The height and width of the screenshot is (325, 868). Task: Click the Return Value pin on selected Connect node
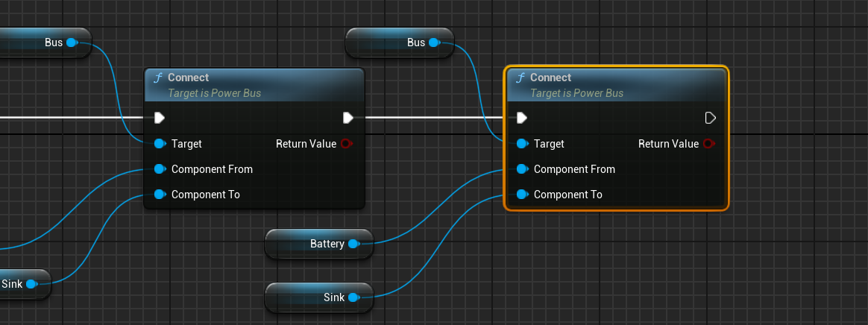tap(708, 144)
